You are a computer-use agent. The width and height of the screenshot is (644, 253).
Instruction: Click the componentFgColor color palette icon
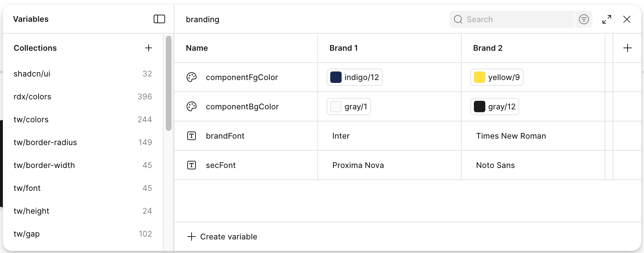(x=192, y=77)
